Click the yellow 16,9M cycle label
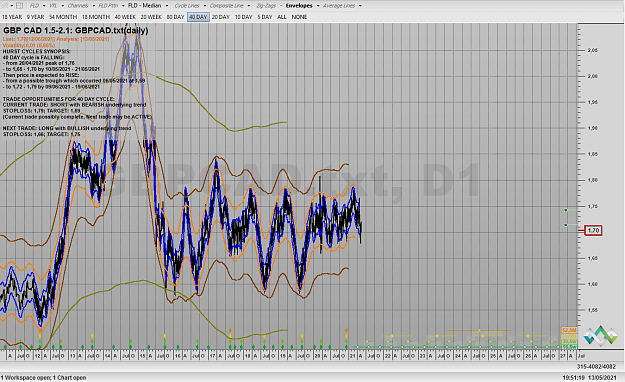This screenshot has height=382, width=625. 569,336
